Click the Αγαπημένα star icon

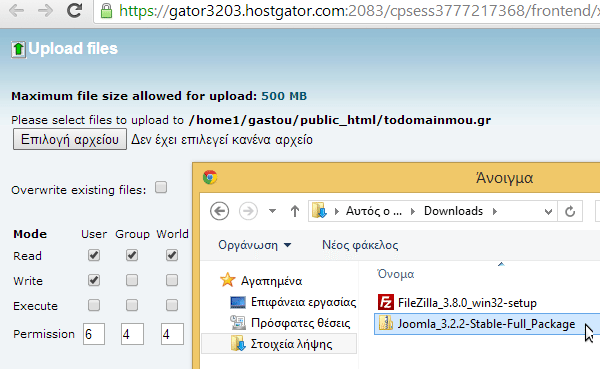point(228,280)
